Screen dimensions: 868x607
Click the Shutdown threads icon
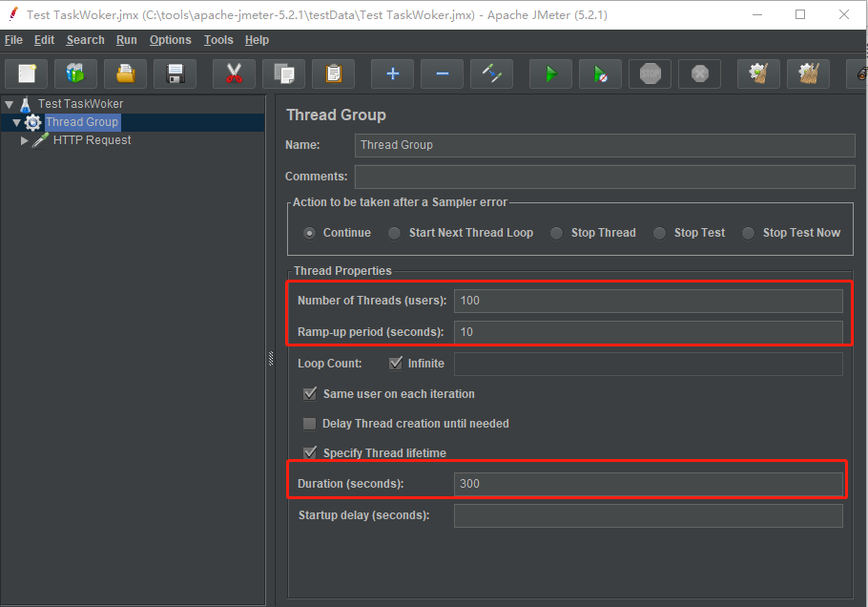coord(700,73)
